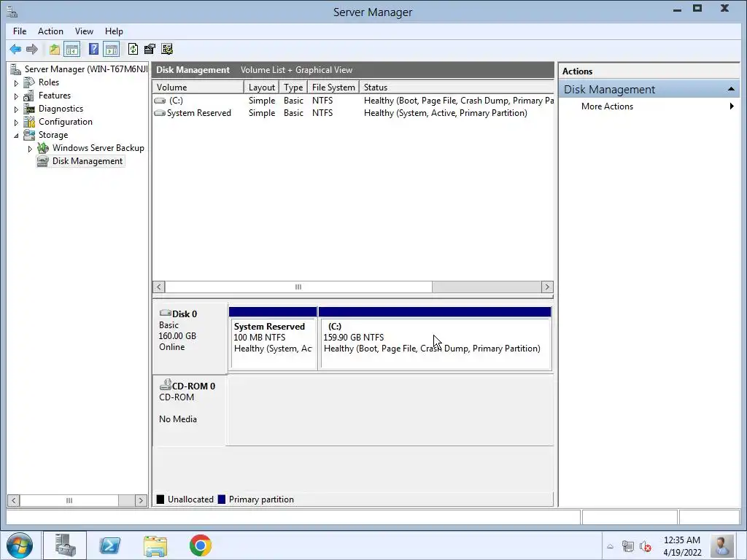The height and width of the screenshot is (560, 747).
Task: Collapse the Disk Management actions section
Action: (x=731, y=89)
